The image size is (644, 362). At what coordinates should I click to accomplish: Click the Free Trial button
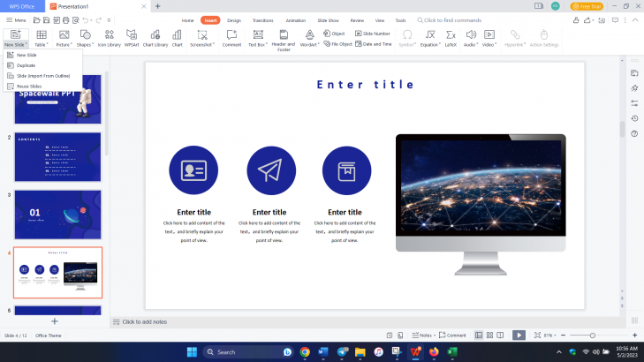pyautogui.click(x=587, y=6)
